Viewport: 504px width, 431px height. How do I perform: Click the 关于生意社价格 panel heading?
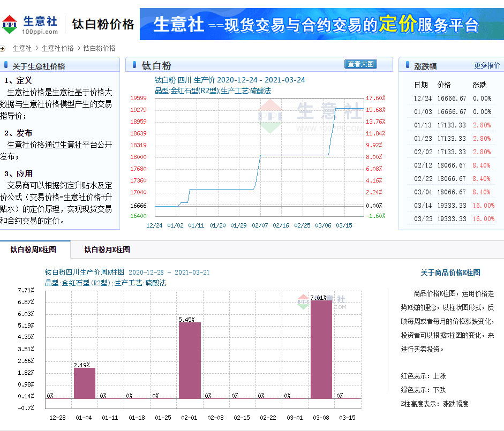pos(39,66)
